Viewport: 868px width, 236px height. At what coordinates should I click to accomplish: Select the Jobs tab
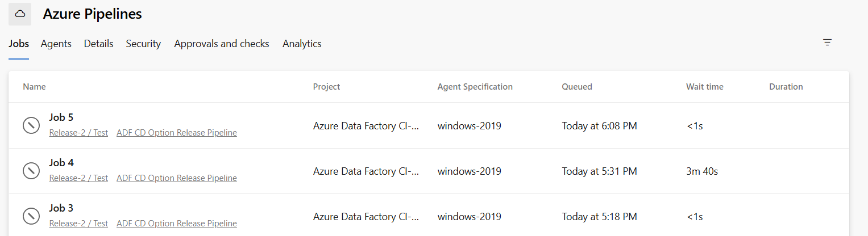(x=19, y=44)
